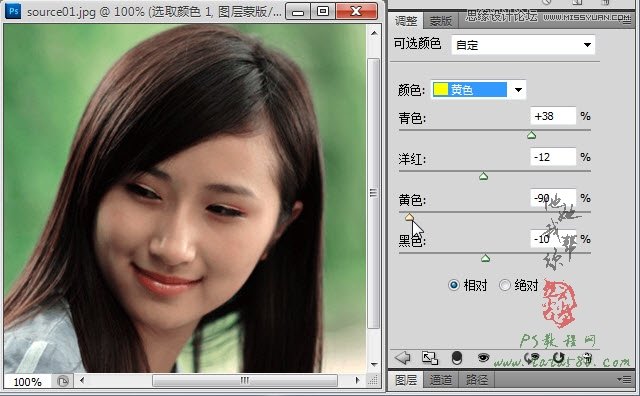Delete this adjustment layer trash icon

tap(587, 358)
